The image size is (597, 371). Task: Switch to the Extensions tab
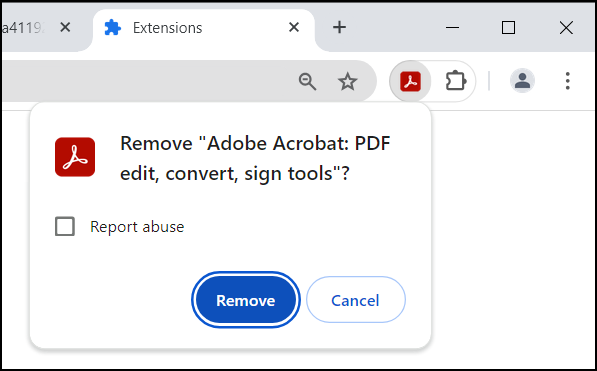(194, 28)
